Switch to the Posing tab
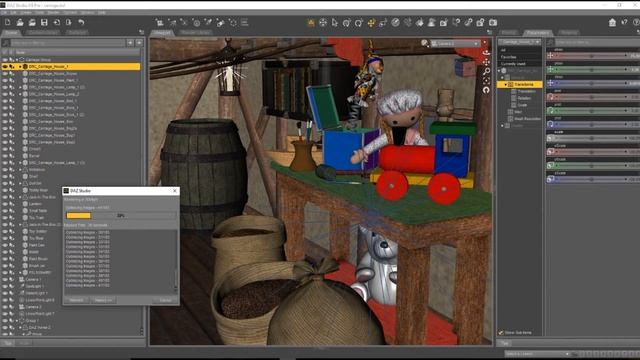The width and height of the screenshot is (640, 360). pos(508,32)
